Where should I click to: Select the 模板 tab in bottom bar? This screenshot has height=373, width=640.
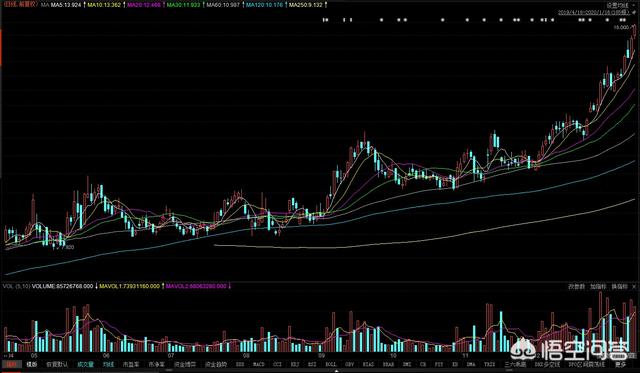31,364
